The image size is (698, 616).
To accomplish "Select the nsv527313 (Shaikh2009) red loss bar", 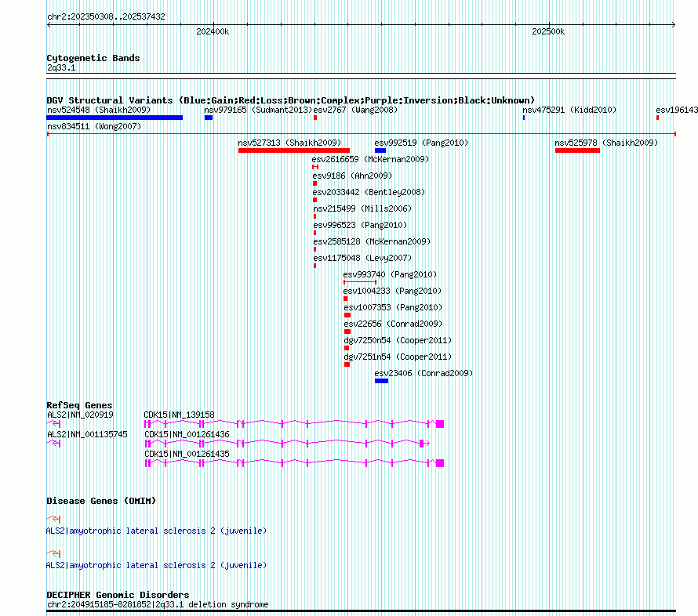I will coord(294,150).
